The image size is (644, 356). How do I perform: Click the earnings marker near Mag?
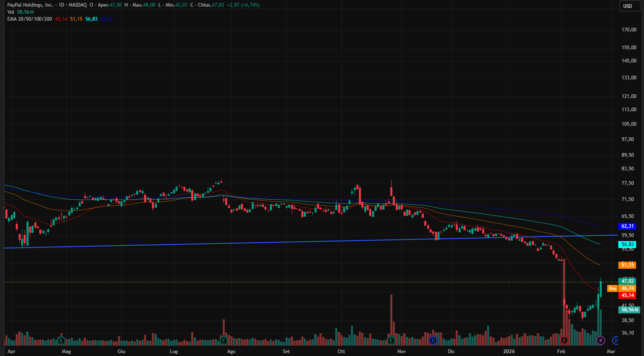tap(61, 340)
